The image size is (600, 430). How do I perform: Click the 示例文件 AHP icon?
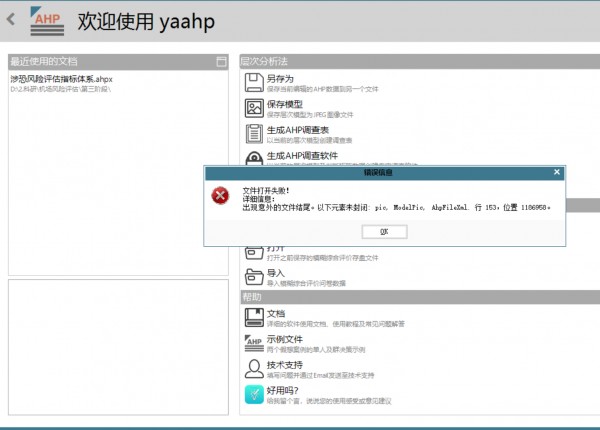tap(254, 343)
